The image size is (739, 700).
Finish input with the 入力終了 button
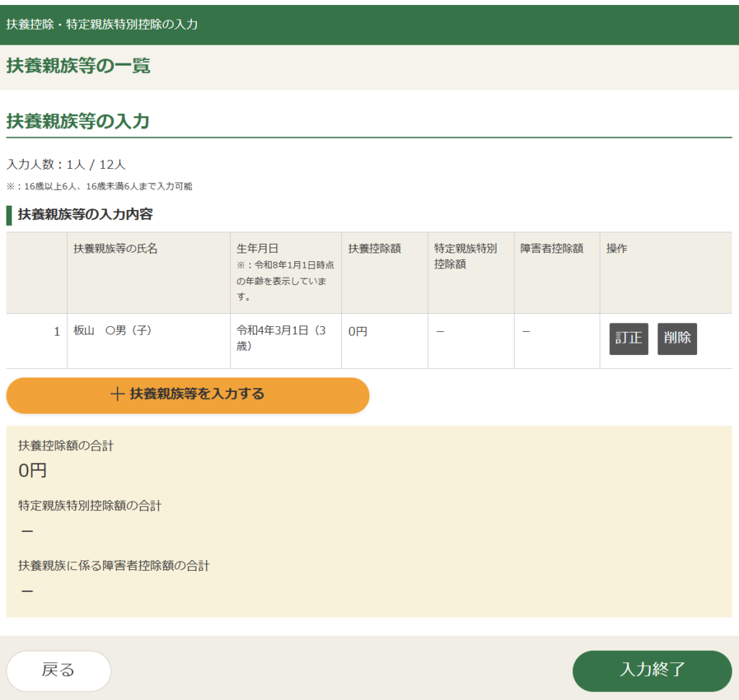[652, 670]
